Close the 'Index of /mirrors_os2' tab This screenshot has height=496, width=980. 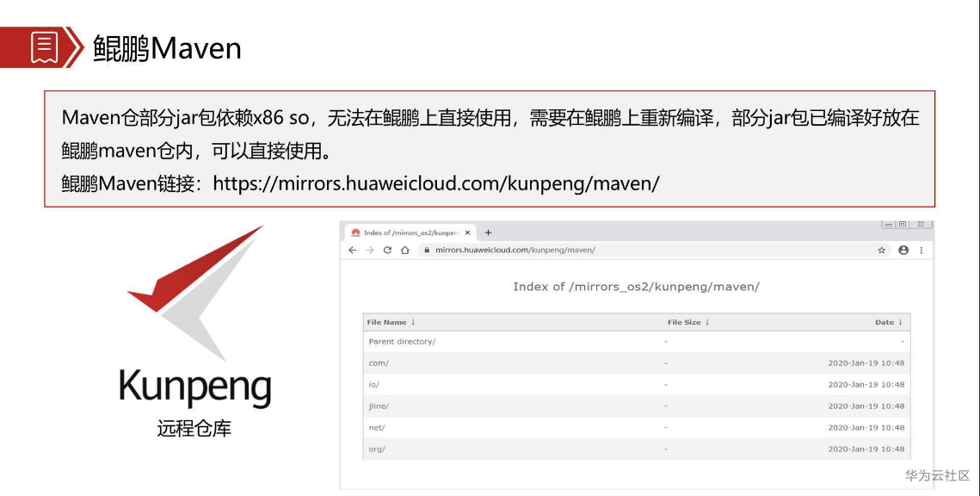tap(467, 232)
